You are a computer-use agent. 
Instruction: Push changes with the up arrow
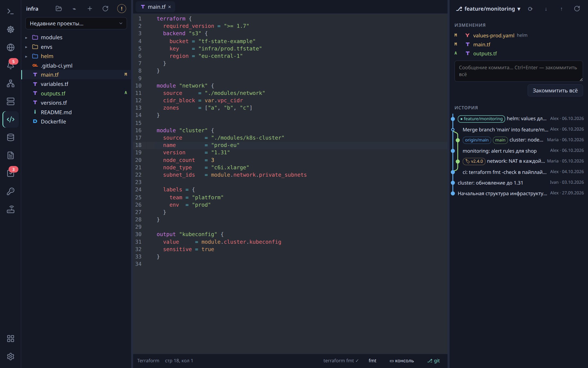[561, 9]
